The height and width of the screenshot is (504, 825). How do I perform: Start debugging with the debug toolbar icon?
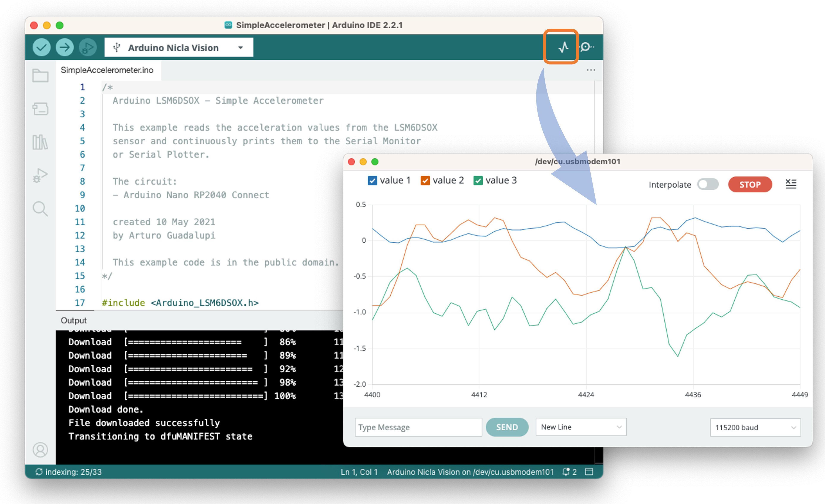pyautogui.click(x=88, y=47)
